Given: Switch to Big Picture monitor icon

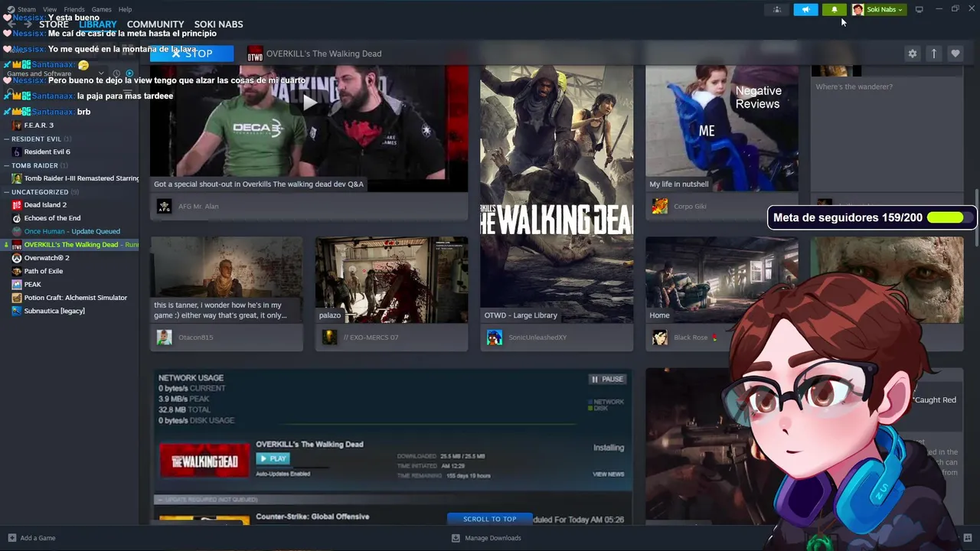Looking at the screenshot, I should click(919, 9).
